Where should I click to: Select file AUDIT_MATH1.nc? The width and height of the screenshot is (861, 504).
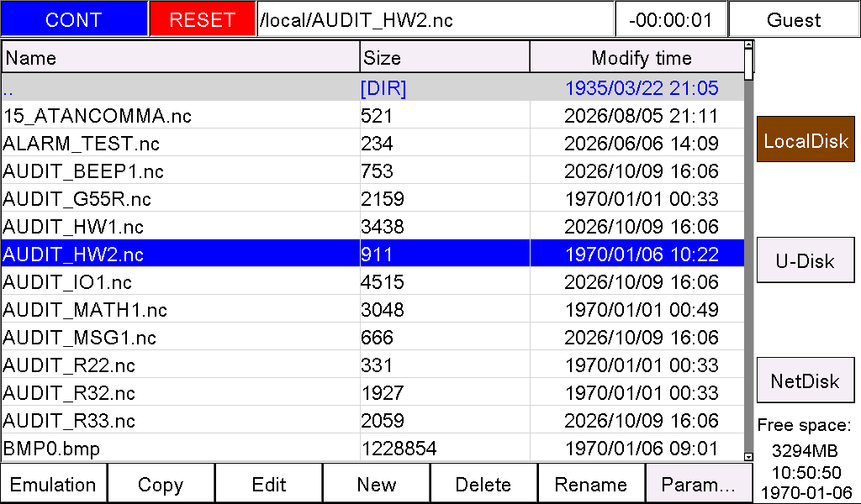point(372,309)
